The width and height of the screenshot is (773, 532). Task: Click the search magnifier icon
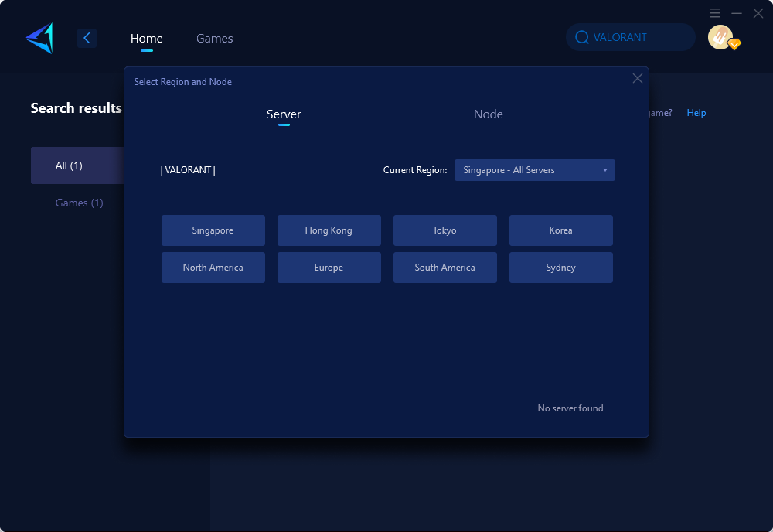point(582,37)
